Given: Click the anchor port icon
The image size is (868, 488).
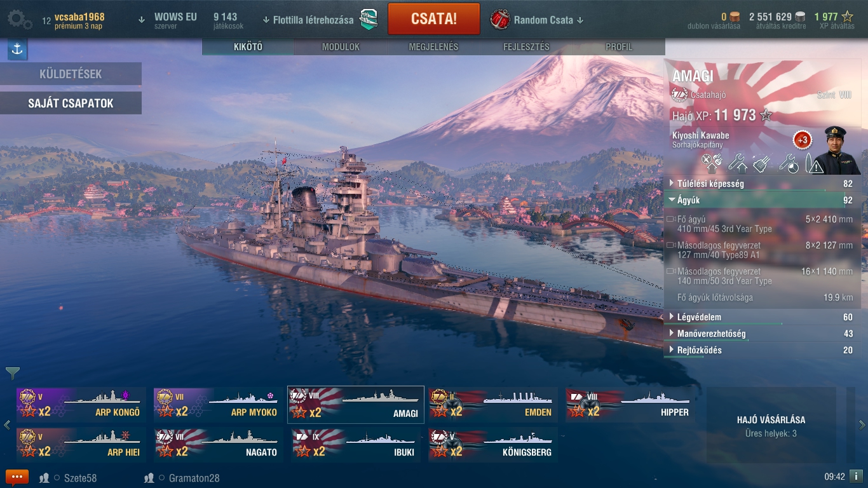Looking at the screenshot, I should point(17,50).
